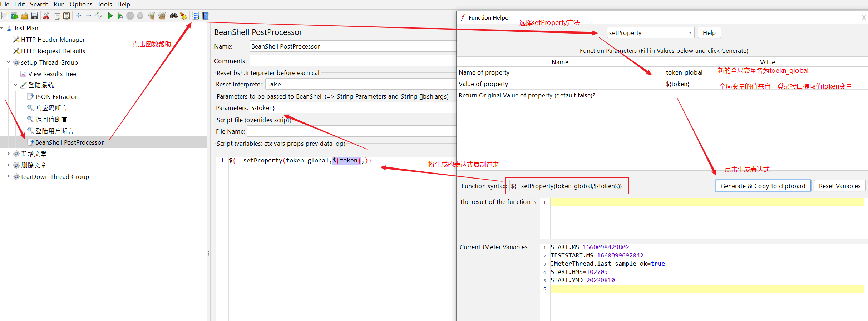
Task: Click the Reset Variables button
Action: (x=839, y=186)
